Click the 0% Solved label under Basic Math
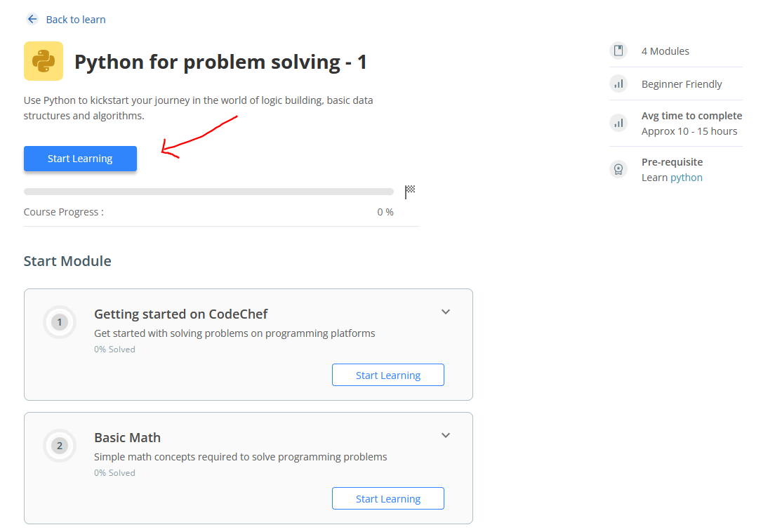Viewport: 782px width, 532px height. pyautogui.click(x=114, y=472)
